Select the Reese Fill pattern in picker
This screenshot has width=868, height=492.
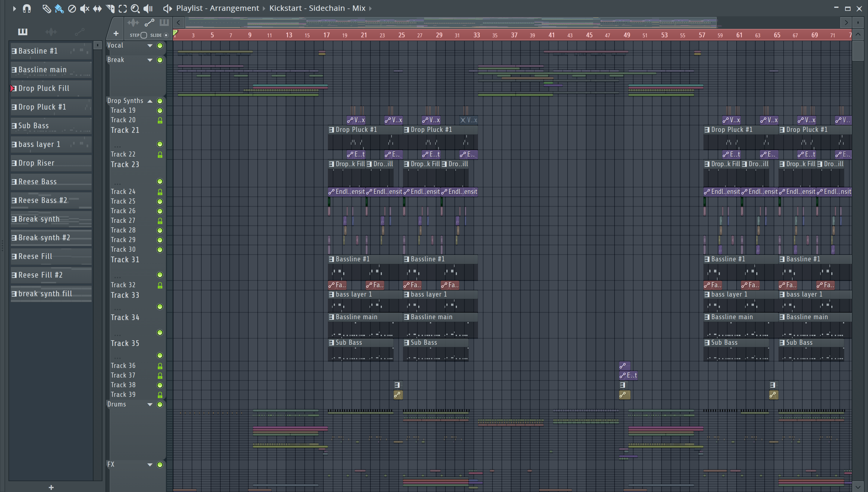coord(51,257)
